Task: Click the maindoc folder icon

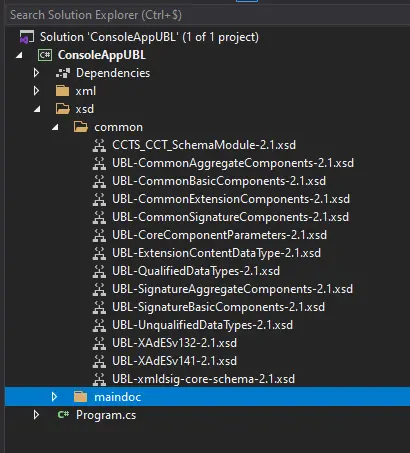Action: coord(80,397)
